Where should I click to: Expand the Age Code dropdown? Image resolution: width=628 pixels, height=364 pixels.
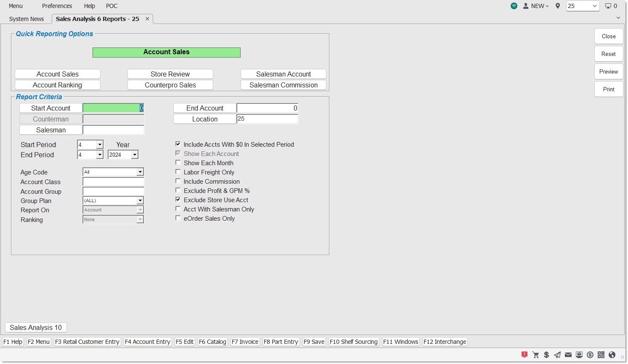pos(140,172)
